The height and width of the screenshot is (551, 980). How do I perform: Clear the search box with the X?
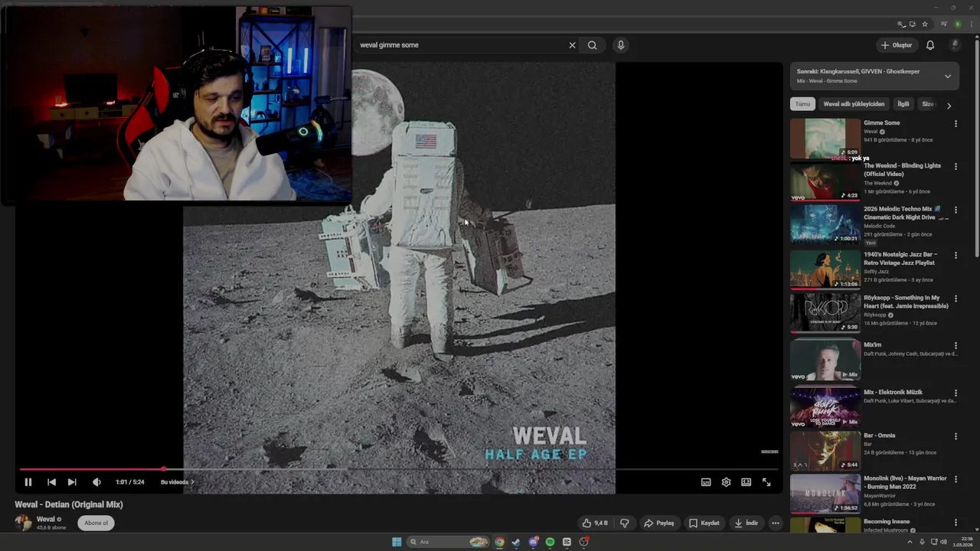572,45
